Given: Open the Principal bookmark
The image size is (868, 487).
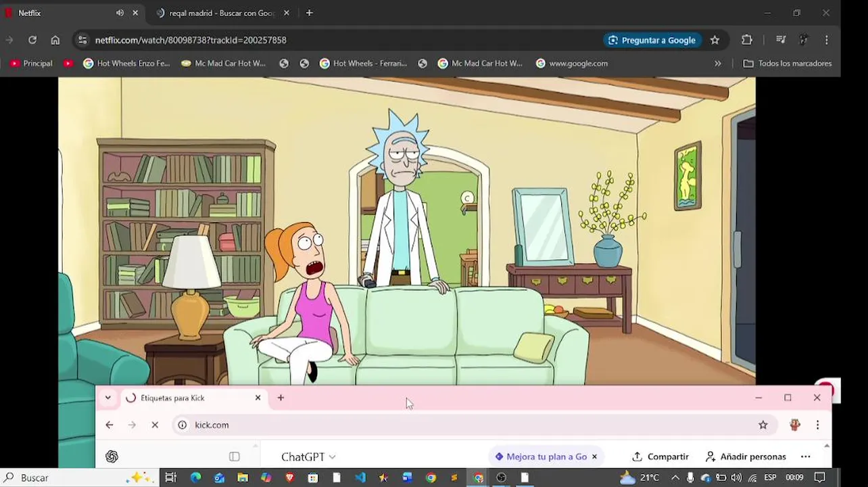Looking at the screenshot, I should coord(31,64).
